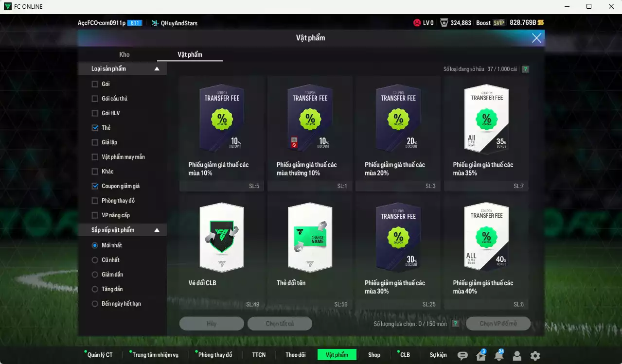Collapse the Loại sản phẩm section
The width and height of the screenshot is (622, 364).
pos(157,69)
